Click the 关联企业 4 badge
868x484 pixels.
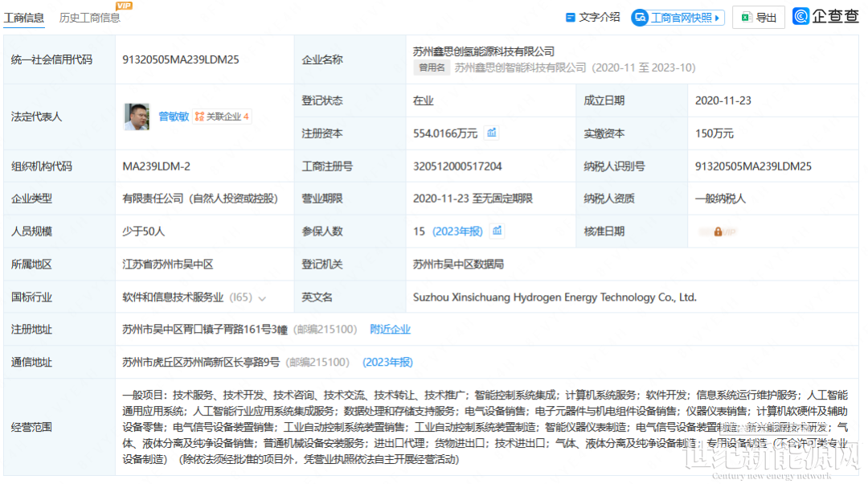click(222, 117)
